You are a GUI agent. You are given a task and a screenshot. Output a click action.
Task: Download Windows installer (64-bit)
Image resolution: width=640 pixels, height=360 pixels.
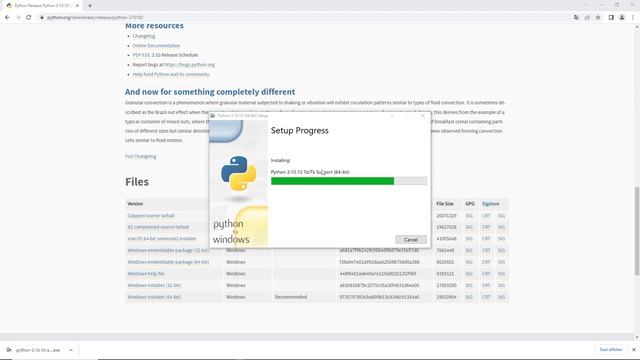(x=154, y=297)
